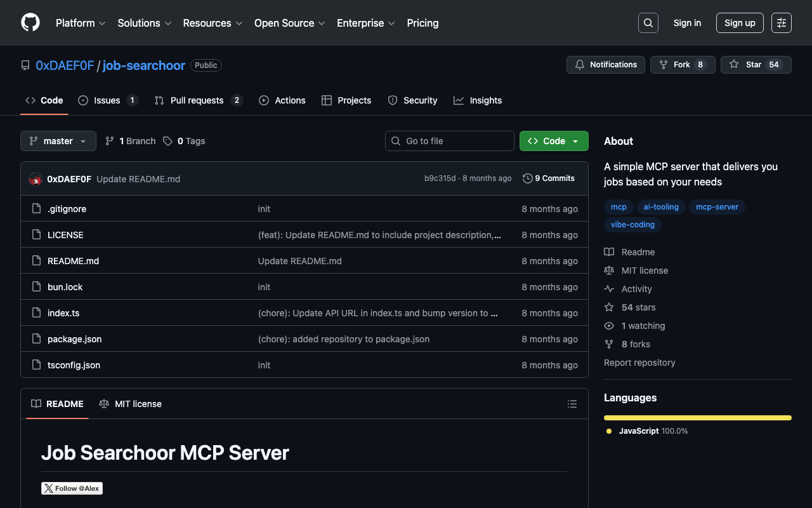Click the Go to file search field
This screenshot has width=812, height=508.
[450, 141]
